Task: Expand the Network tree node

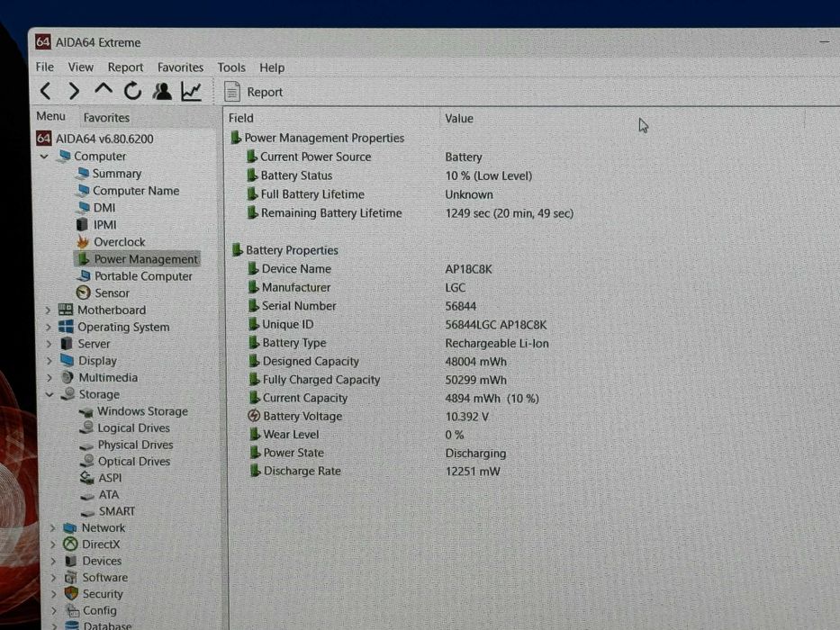Action: tap(52, 528)
